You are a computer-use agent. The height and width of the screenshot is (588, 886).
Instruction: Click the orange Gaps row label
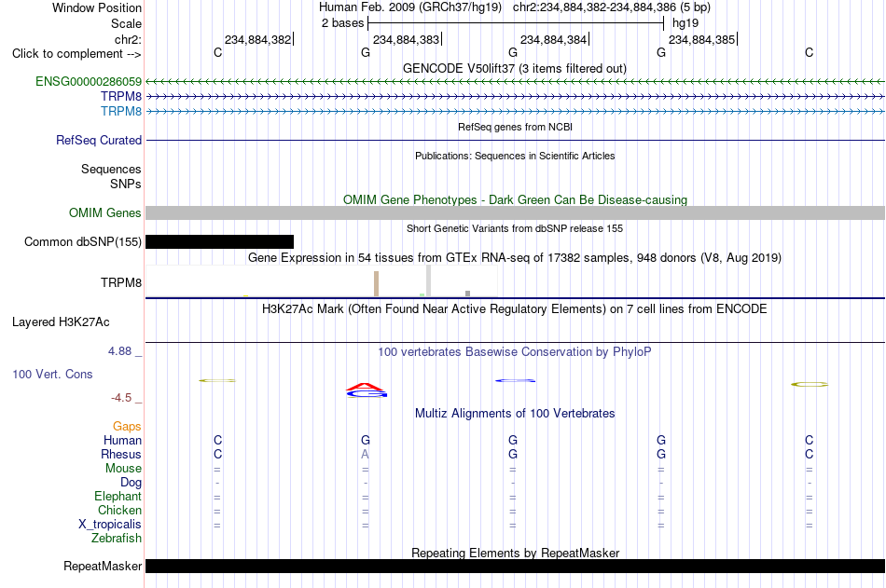(x=127, y=427)
